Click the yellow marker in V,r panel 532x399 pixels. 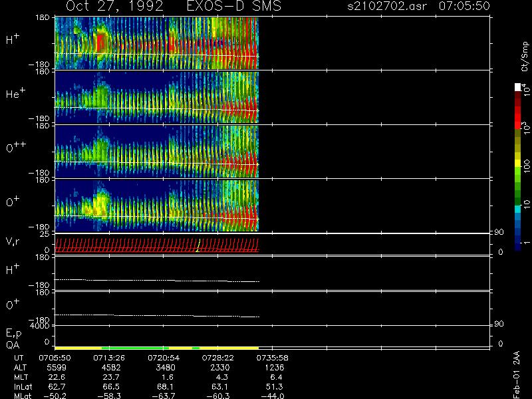point(198,245)
